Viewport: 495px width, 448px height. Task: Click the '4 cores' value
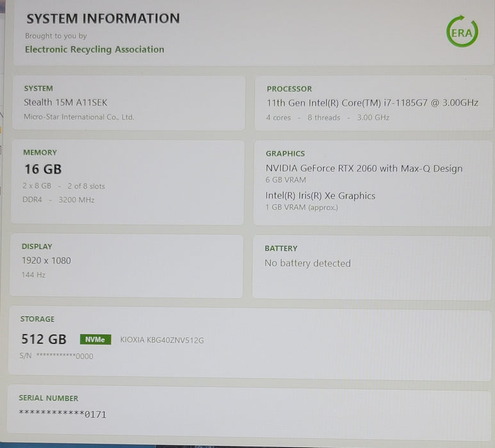tap(279, 118)
